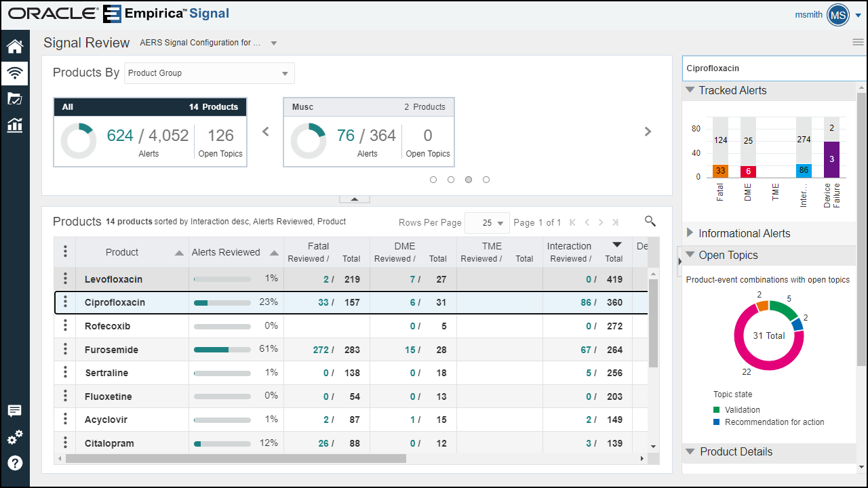This screenshot has width=868, height=488.
Task: Click Ciprofloxacin Interaction 86 reviewed link
Action: [586, 302]
